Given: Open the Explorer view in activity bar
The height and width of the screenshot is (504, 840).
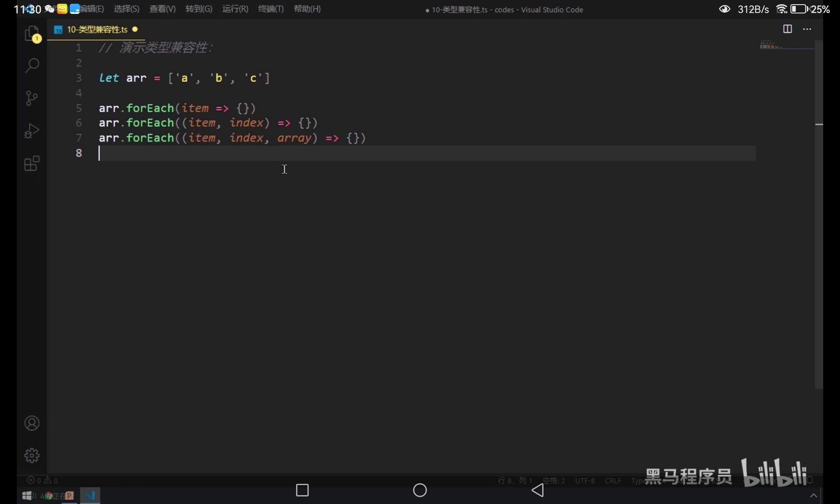Looking at the screenshot, I should [x=32, y=34].
